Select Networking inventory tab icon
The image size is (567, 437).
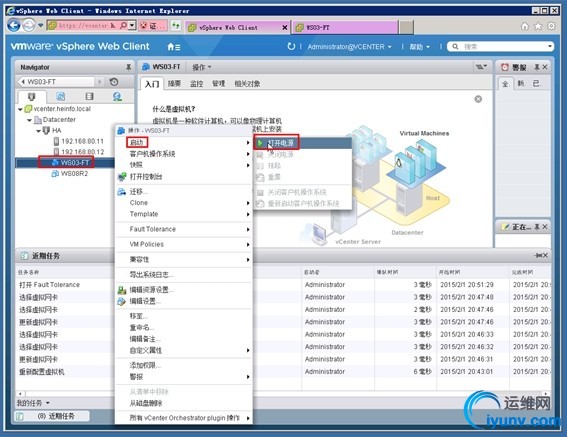(117, 96)
